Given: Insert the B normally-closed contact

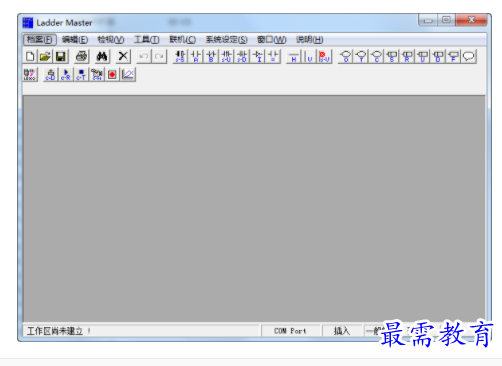Looking at the screenshot, I should pos(211,56).
